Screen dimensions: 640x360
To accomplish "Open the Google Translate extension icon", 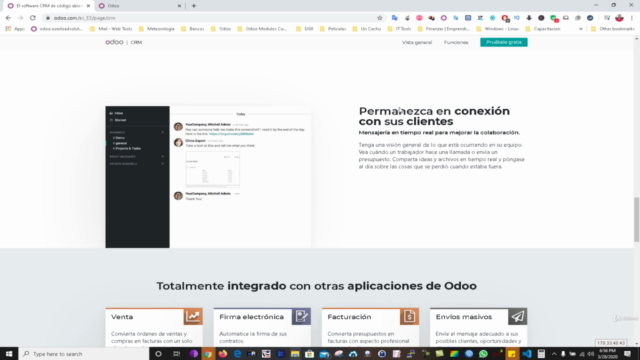I will coord(394,18).
